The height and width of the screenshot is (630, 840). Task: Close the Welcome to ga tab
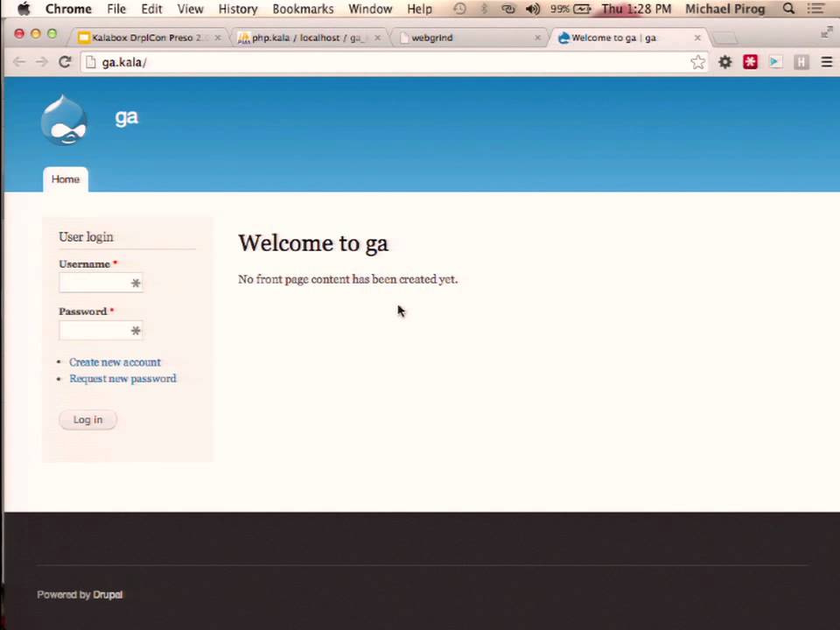[x=697, y=38]
